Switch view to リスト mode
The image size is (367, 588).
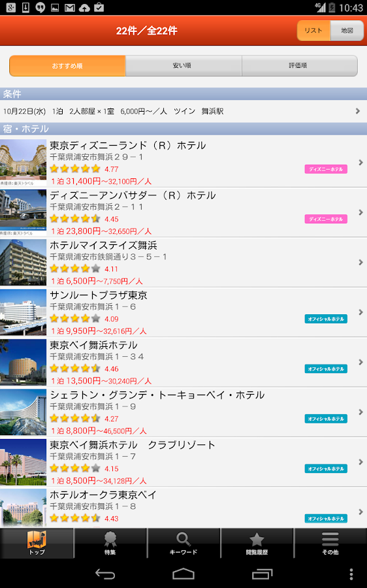(313, 31)
